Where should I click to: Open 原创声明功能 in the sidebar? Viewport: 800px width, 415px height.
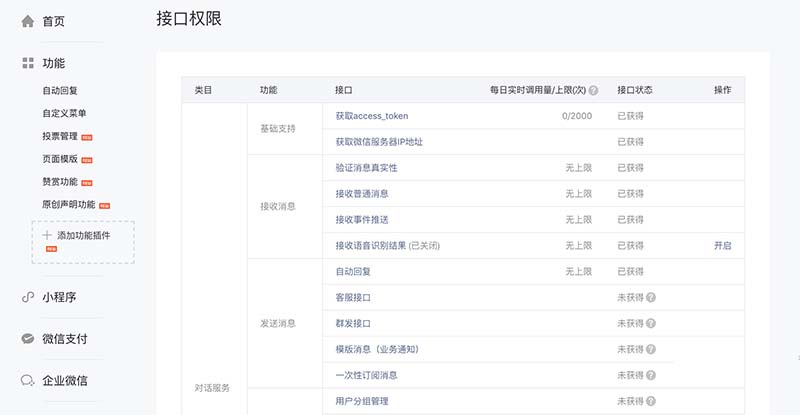(x=68, y=204)
